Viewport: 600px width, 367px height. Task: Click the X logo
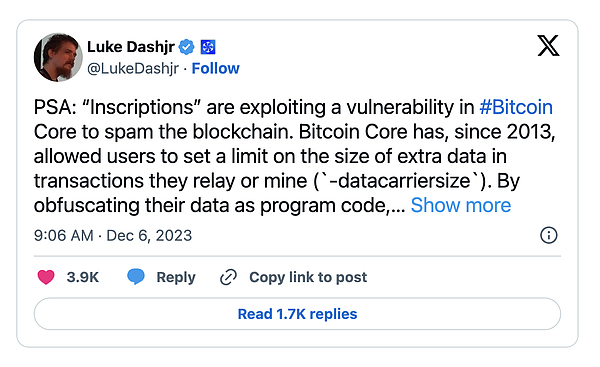pyautogui.click(x=548, y=46)
